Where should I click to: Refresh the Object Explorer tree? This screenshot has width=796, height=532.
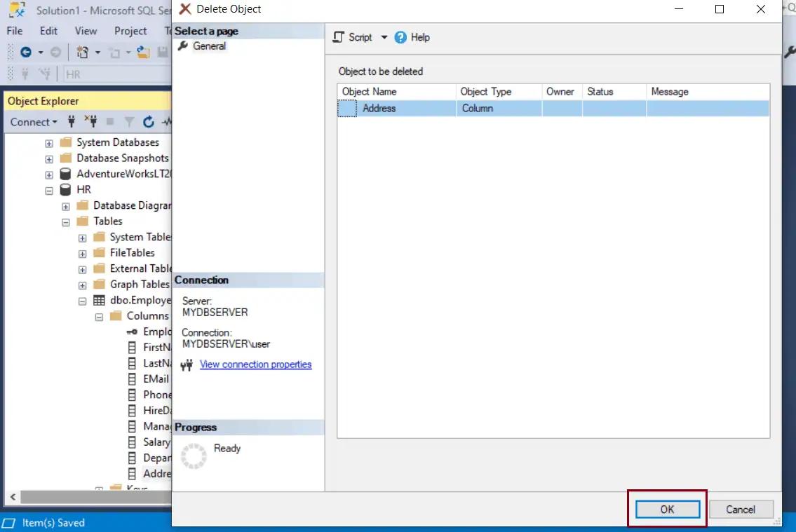pos(148,121)
